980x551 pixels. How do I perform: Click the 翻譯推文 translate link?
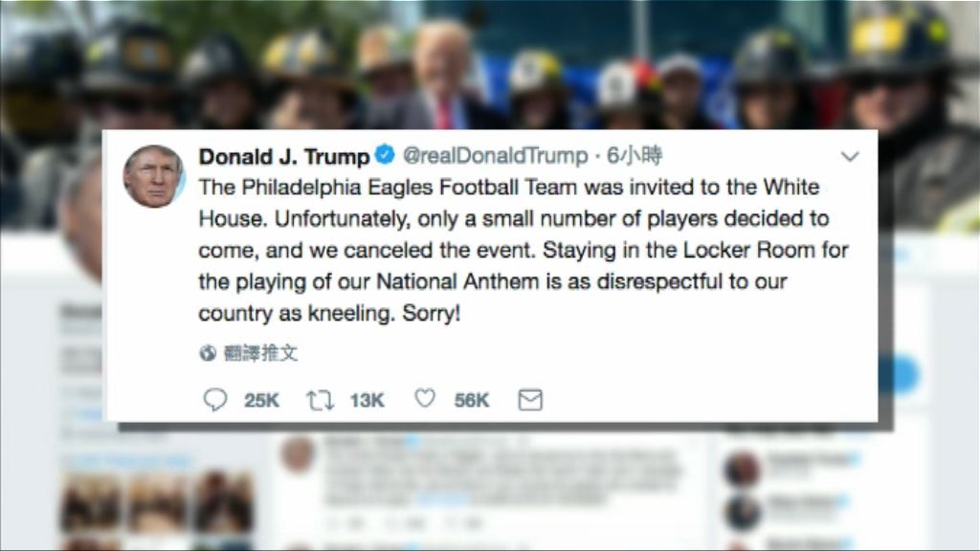pos(260,354)
